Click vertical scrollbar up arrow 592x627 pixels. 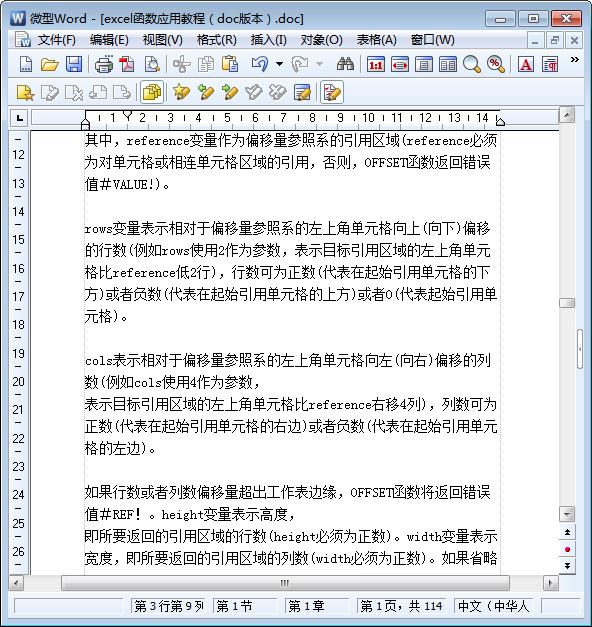(567, 115)
